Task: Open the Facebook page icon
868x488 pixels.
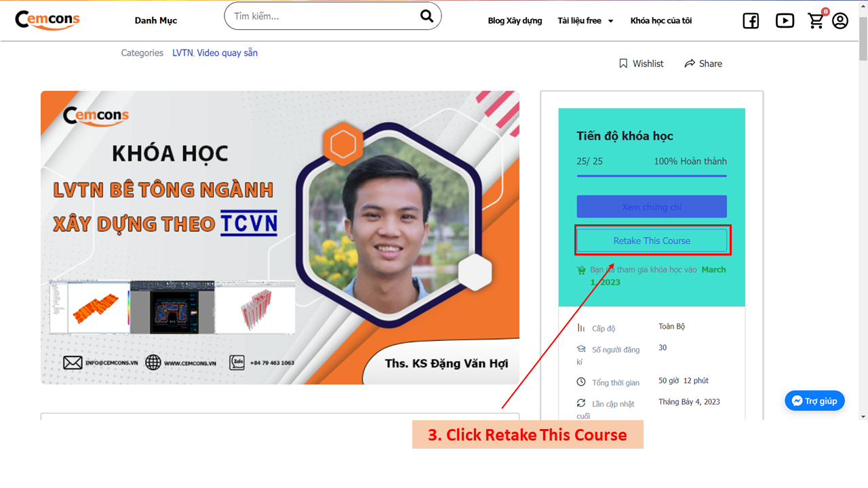Action: coord(751,21)
